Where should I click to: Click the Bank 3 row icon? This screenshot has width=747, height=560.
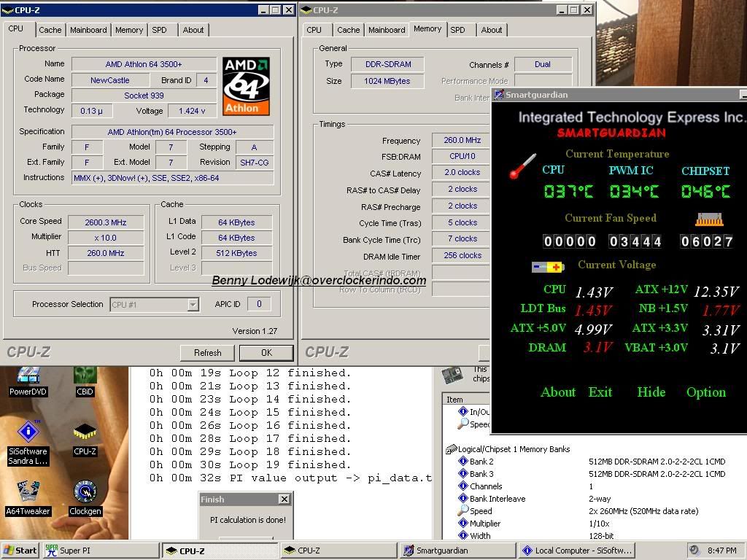click(462, 473)
